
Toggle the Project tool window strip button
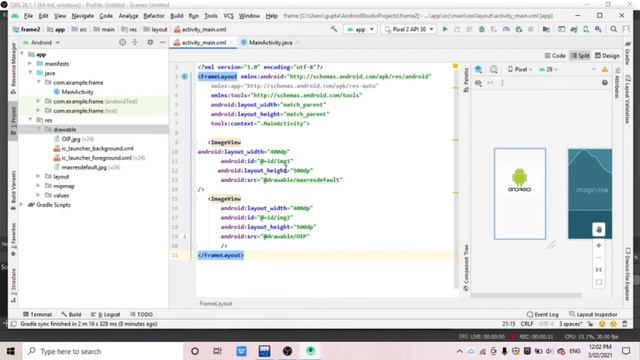click(13, 120)
